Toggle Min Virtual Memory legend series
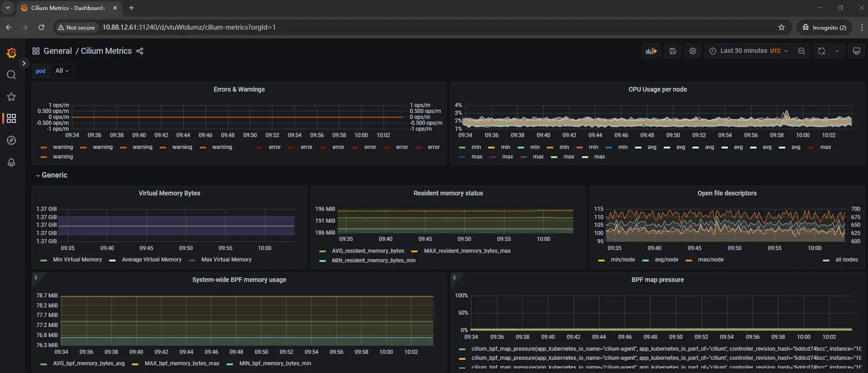868x373 pixels. [x=77, y=260]
